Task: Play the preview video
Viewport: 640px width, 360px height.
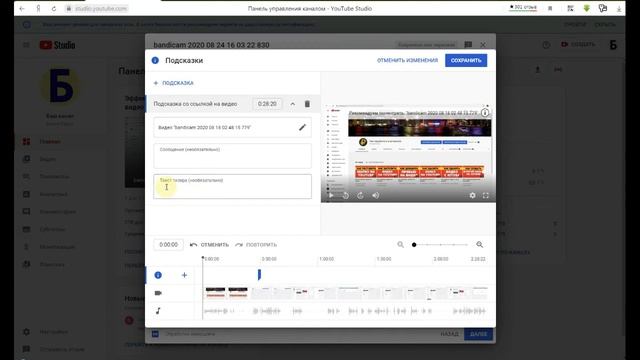Action: pyautogui.click(x=331, y=196)
